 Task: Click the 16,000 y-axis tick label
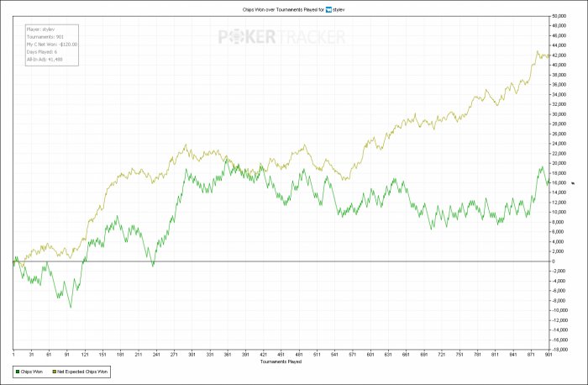point(559,183)
